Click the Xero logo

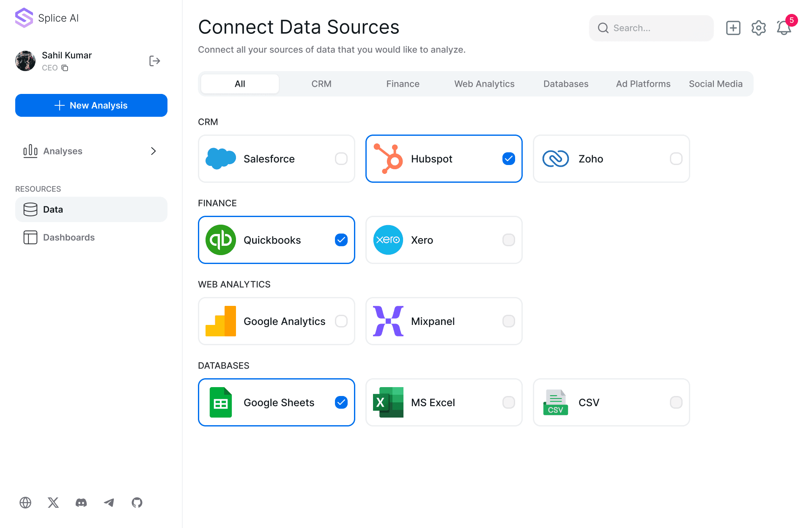[x=388, y=240]
